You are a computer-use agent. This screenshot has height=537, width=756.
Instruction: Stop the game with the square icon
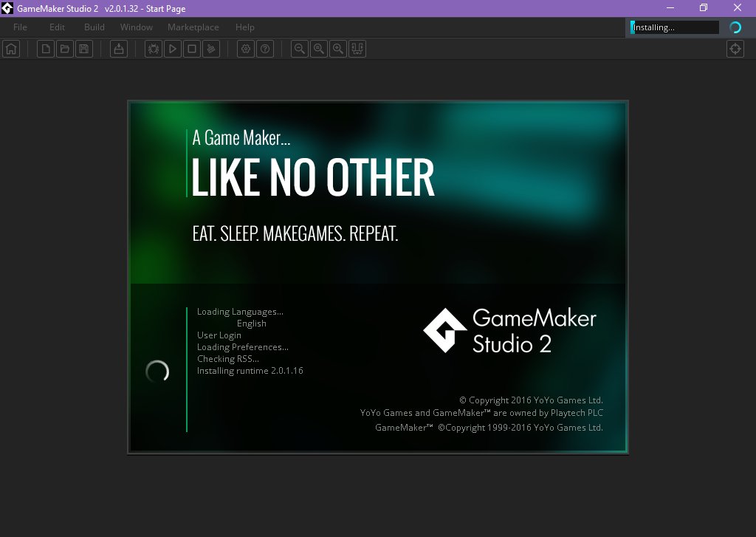click(x=192, y=49)
